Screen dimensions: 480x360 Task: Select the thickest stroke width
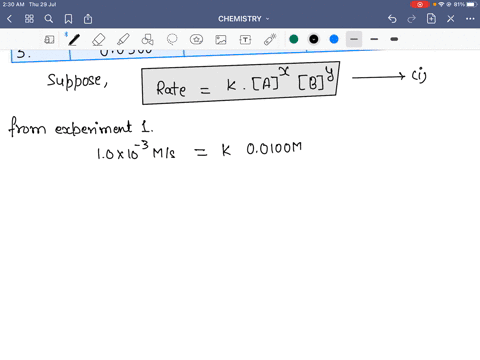[x=394, y=39]
